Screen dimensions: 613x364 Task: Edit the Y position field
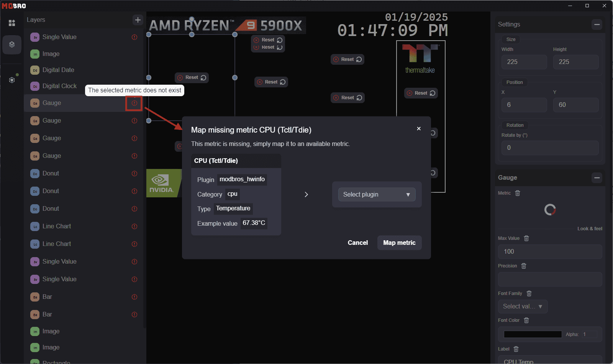click(x=576, y=105)
